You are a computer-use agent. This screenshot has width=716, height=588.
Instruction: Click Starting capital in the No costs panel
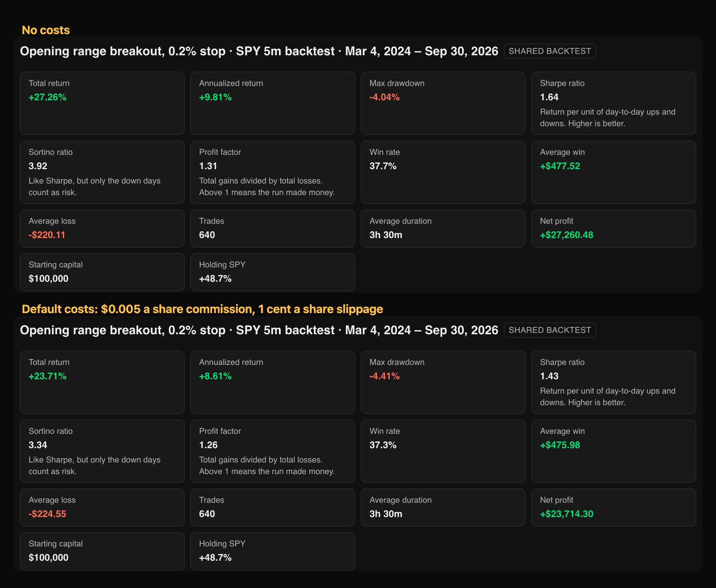tap(102, 272)
